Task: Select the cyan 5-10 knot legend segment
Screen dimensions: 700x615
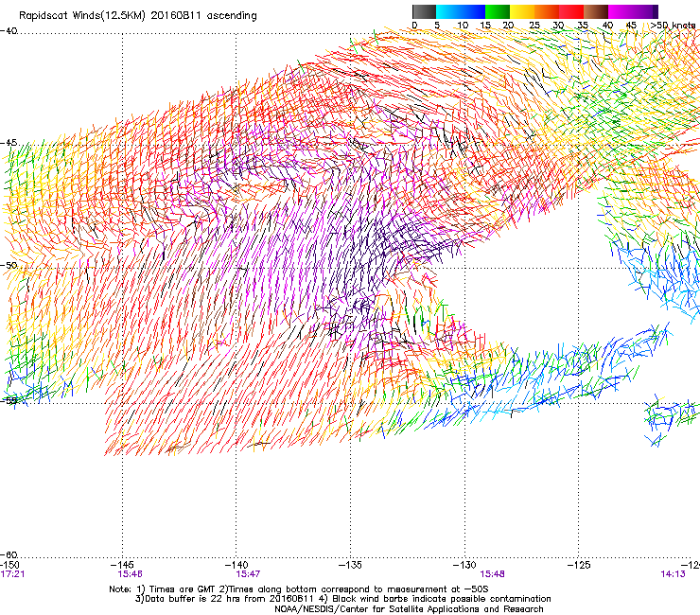Action: (448, 11)
